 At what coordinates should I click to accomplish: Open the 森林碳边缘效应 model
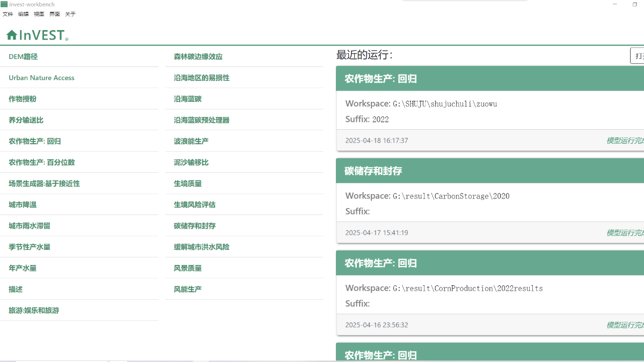point(244,56)
